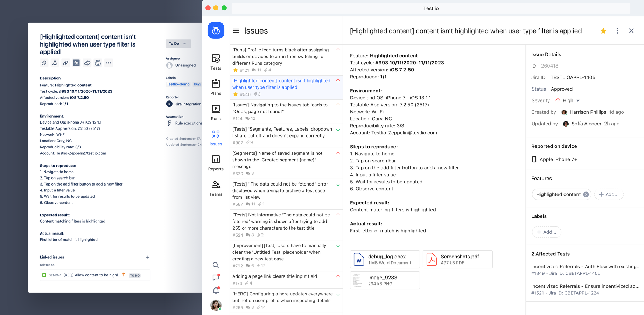Toggle the star on issue #546
This screenshot has width=644, height=315.
click(x=236, y=94)
